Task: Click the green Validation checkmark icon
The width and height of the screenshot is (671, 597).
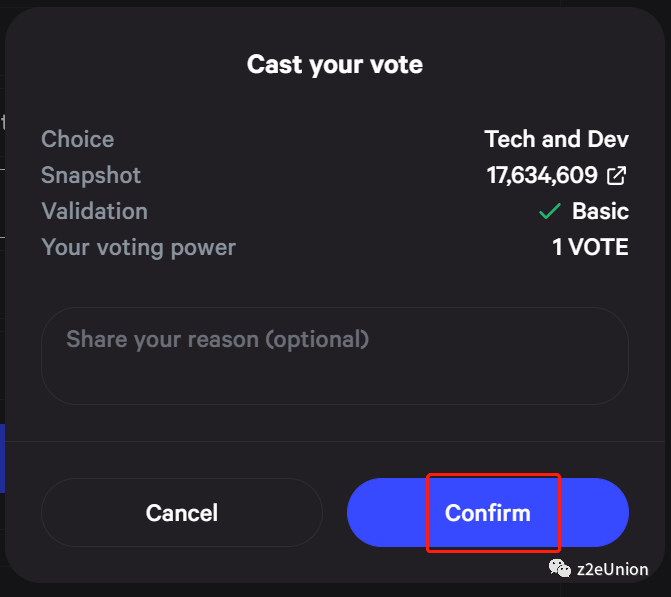Action: 549,212
